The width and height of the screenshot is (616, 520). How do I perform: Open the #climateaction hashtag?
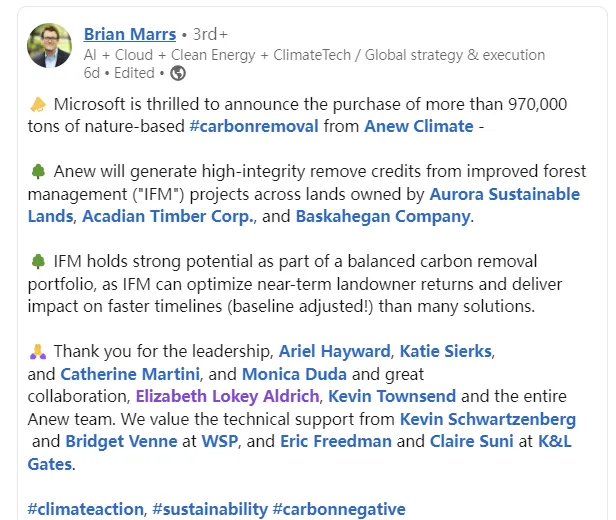(x=85, y=509)
